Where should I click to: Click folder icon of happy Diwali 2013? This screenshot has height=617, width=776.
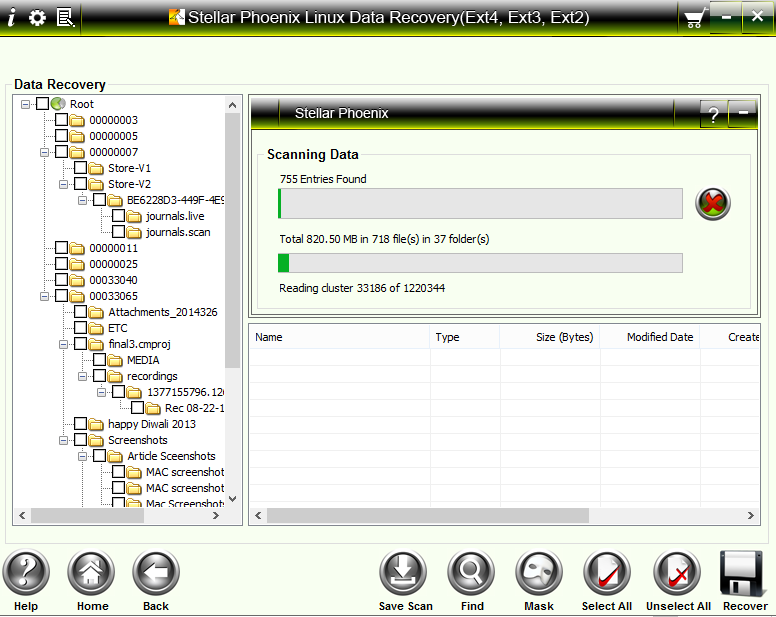96,424
